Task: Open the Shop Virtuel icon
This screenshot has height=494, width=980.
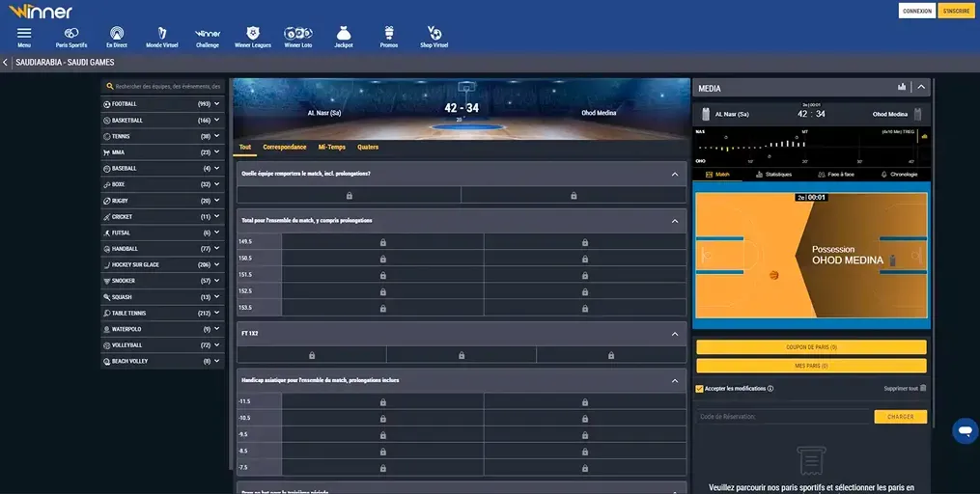Action: (434, 34)
